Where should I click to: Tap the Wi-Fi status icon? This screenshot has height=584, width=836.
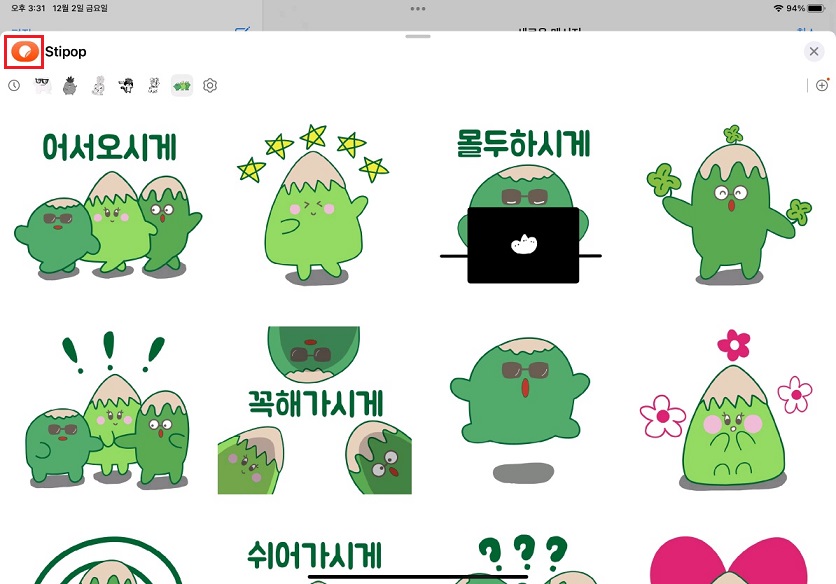pyautogui.click(x=778, y=9)
